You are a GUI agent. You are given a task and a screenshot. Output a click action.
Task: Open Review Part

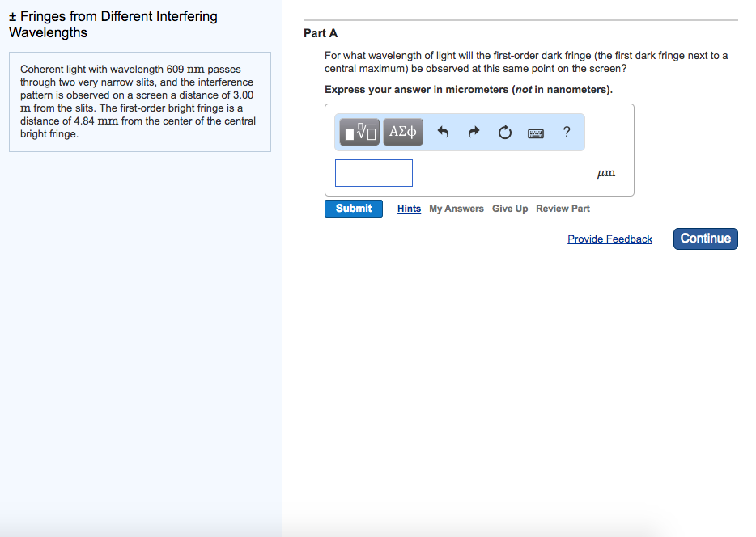563,209
